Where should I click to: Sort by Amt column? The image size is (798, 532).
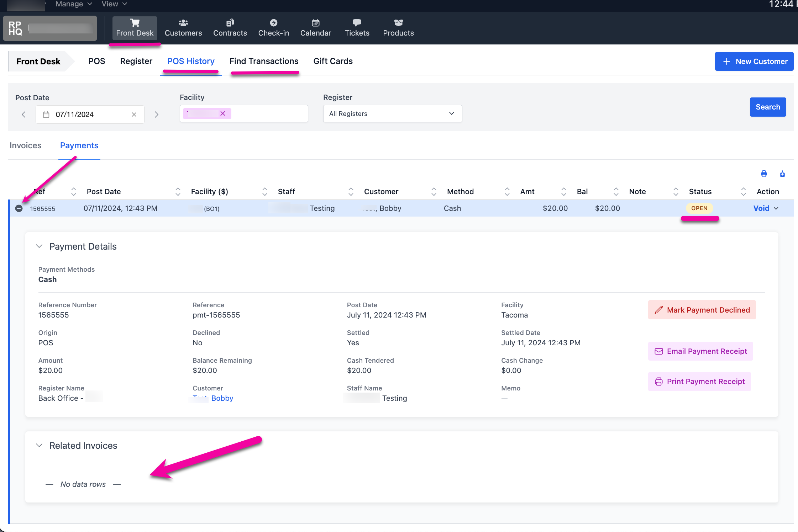564,192
